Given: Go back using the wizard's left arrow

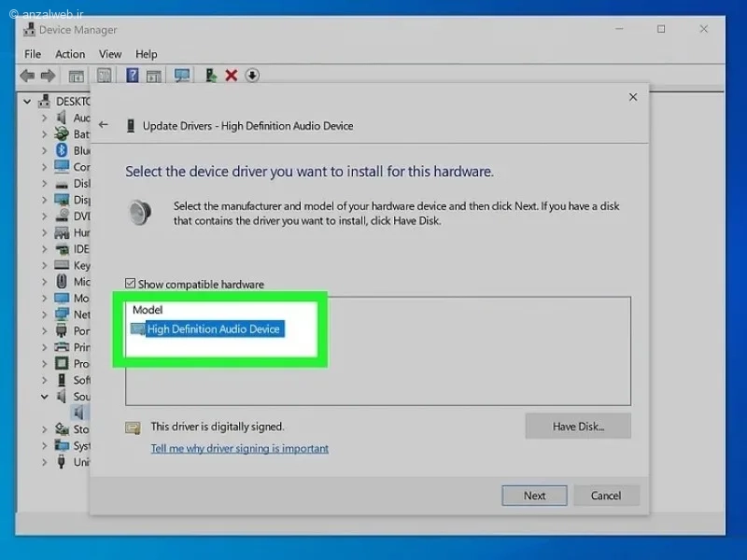Looking at the screenshot, I should (104, 125).
